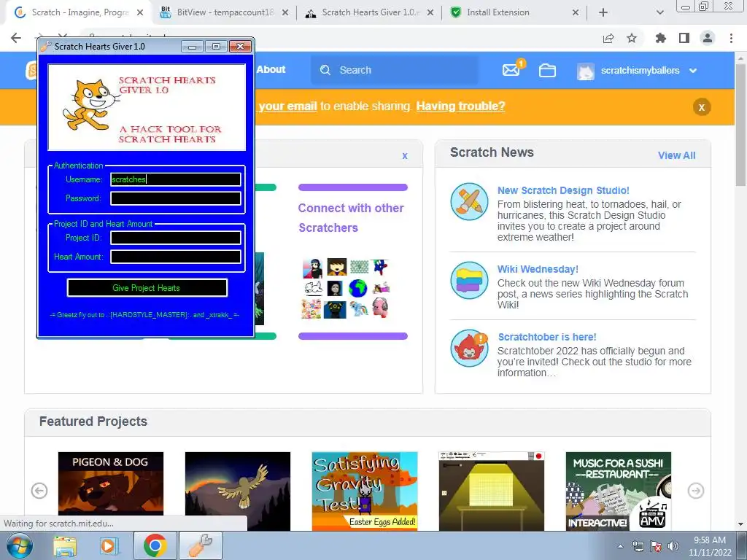Toggle the Chrome side panel icon
747x560 pixels.
(684, 38)
